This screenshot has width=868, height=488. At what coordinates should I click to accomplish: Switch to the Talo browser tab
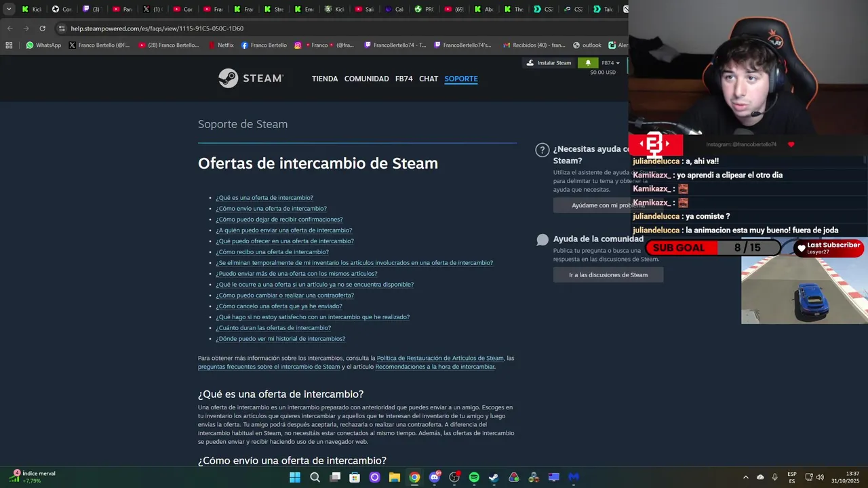[x=602, y=9]
